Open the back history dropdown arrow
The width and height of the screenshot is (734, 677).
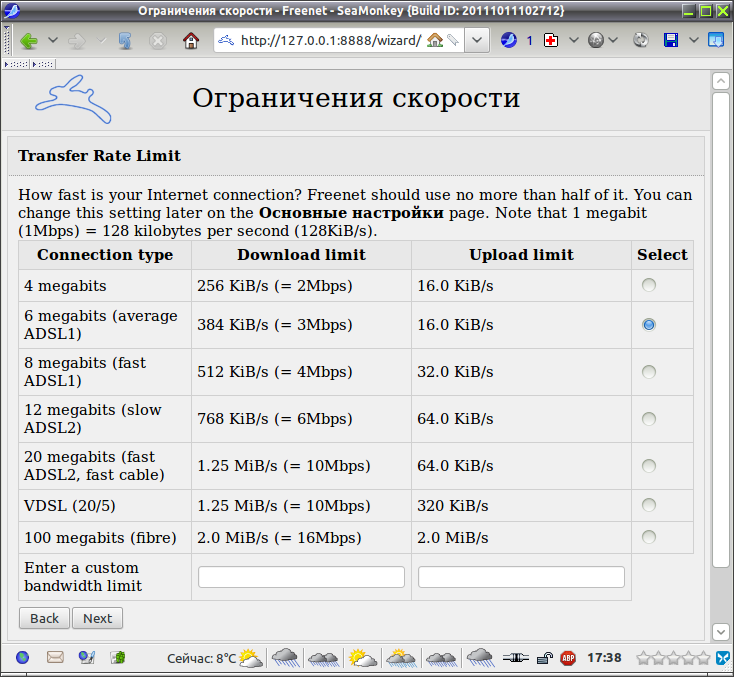pos(53,40)
